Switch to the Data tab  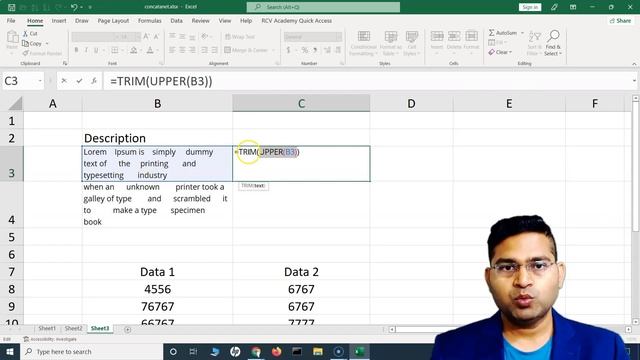tap(176, 20)
